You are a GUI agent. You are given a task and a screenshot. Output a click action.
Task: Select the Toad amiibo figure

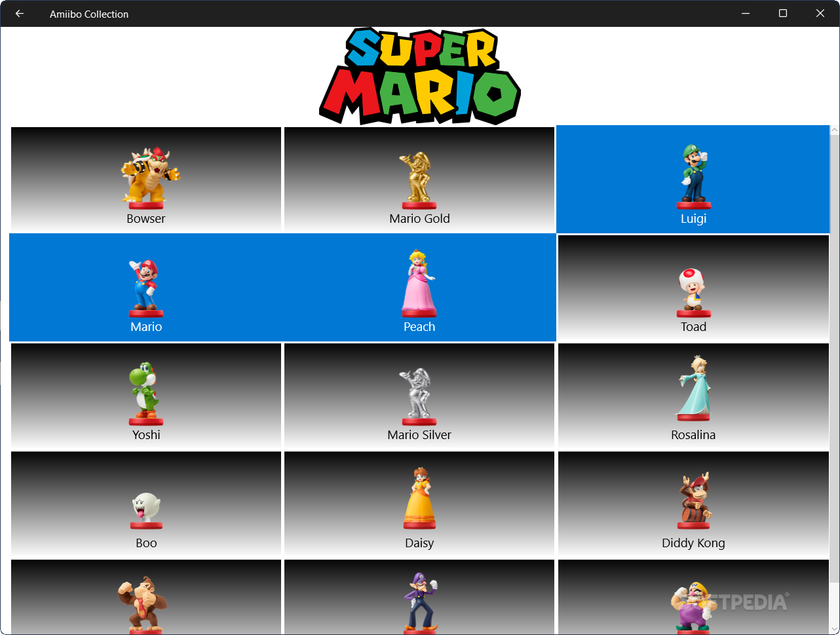tap(693, 287)
